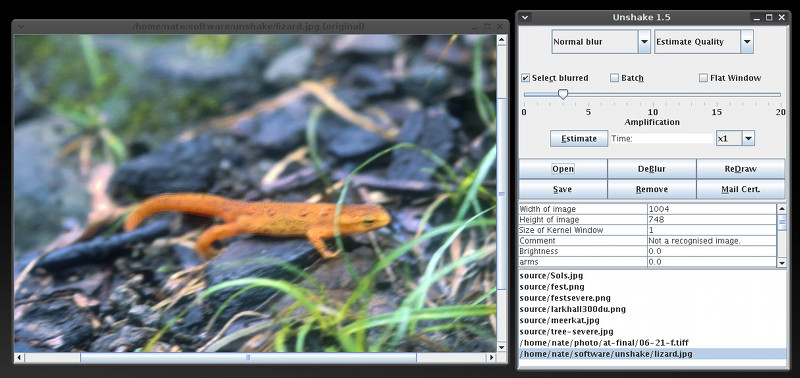Minimize the Unshake 1.5 window
800x378 pixels.
coord(758,18)
